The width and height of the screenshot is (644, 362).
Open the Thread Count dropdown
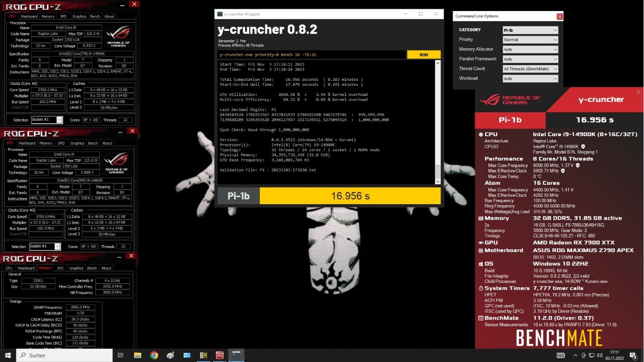pos(530,69)
